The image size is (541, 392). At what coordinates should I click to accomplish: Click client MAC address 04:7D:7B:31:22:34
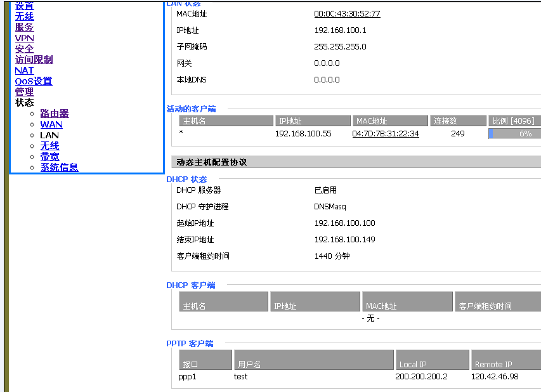tap(385, 134)
